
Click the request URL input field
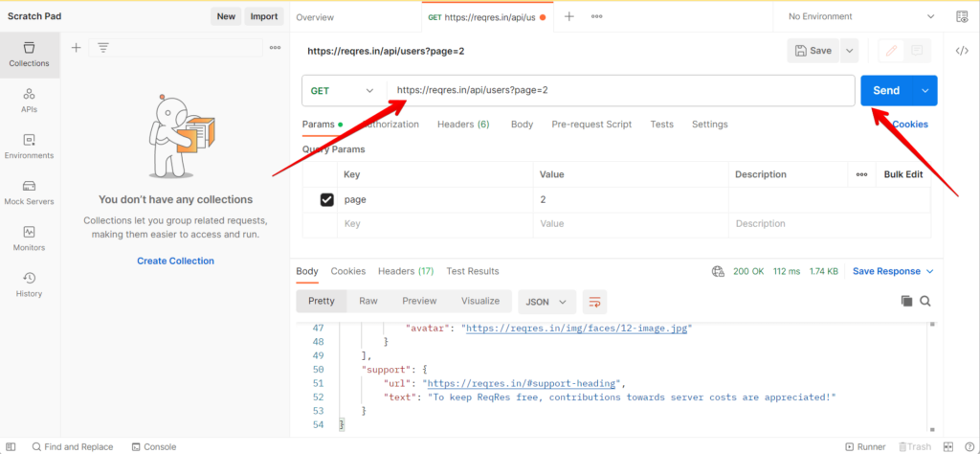pyautogui.click(x=620, y=91)
